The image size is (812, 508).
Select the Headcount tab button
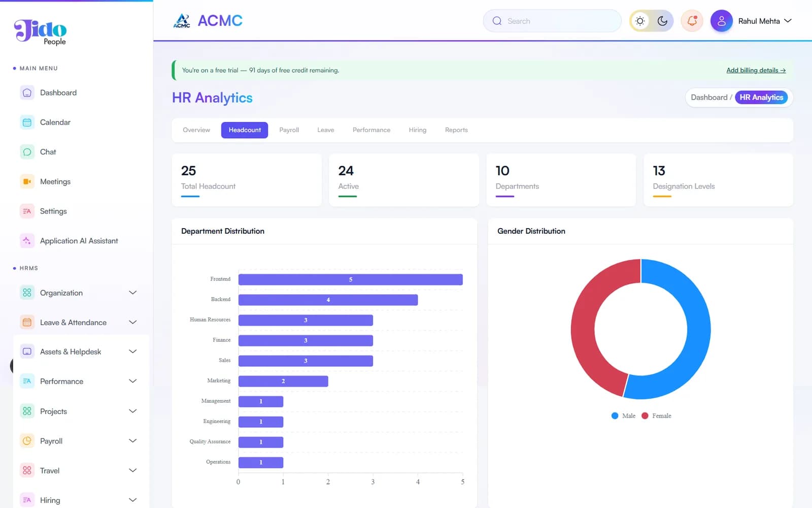pos(245,130)
